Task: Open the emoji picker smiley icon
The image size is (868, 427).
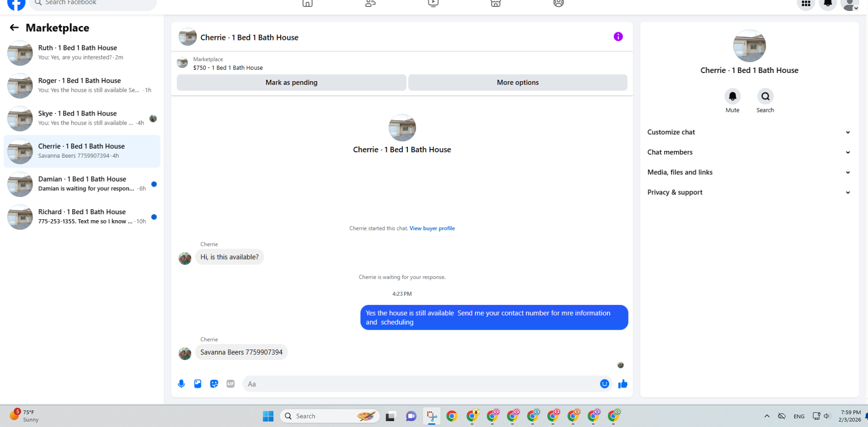Action: [x=605, y=384]
